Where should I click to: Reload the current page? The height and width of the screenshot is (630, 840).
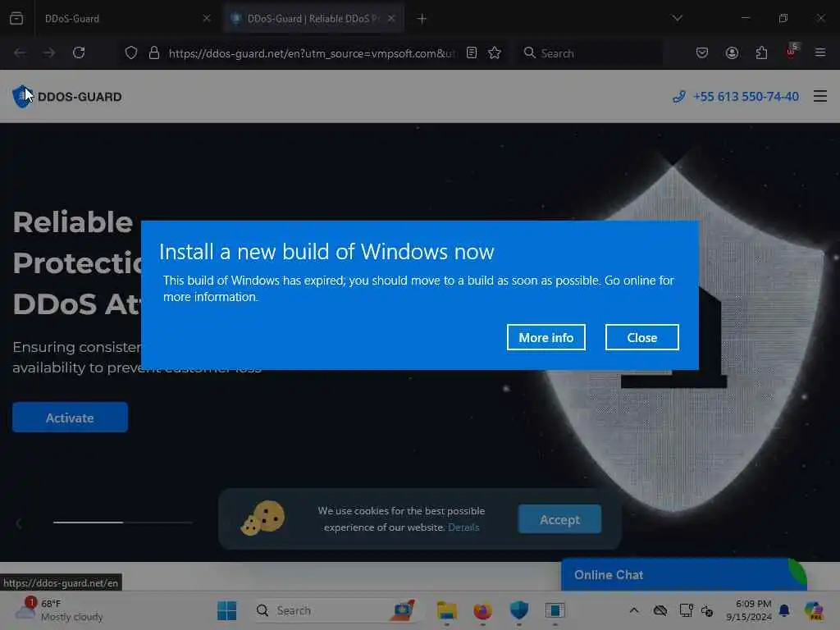click(x=79, y=52)
